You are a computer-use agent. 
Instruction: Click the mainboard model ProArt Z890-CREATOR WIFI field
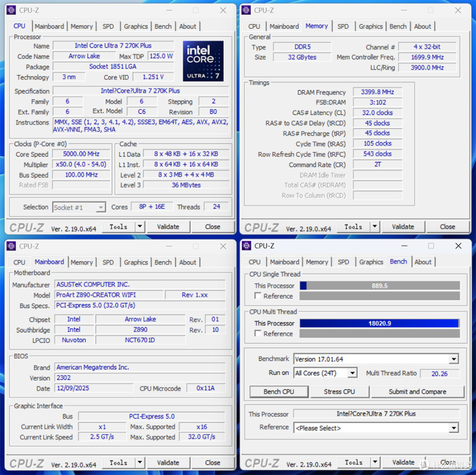(x=109, y=295)
